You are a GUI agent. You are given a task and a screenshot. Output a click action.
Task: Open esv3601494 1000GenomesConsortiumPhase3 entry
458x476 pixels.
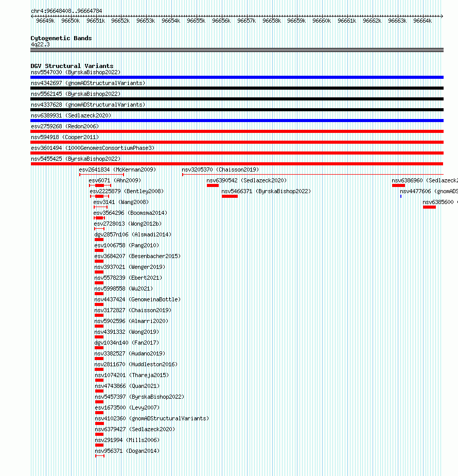(93, 148)
